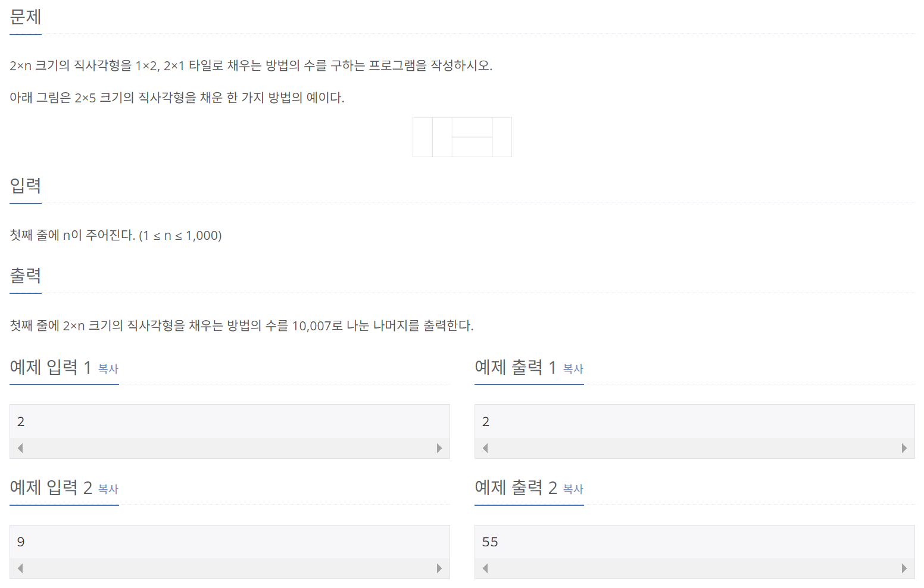This screenshot has width=924, height=588.
Task: Click the 문제 section heading
Action: point(26,17)
